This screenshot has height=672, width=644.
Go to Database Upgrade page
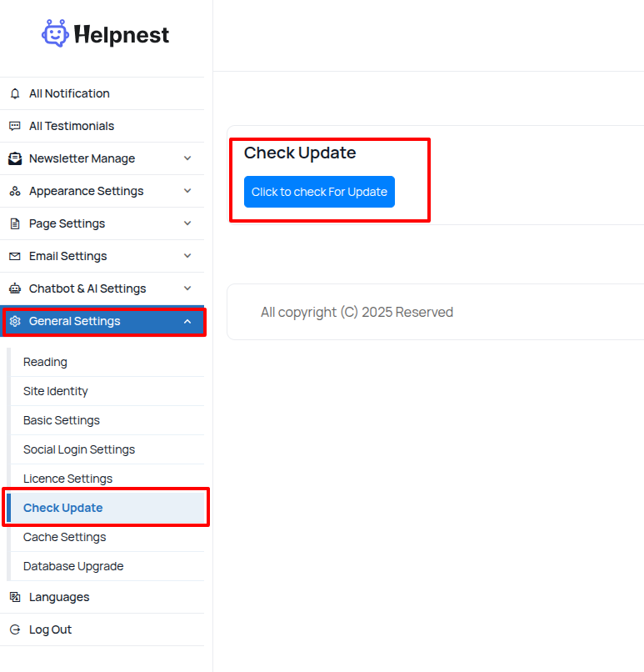73,566
